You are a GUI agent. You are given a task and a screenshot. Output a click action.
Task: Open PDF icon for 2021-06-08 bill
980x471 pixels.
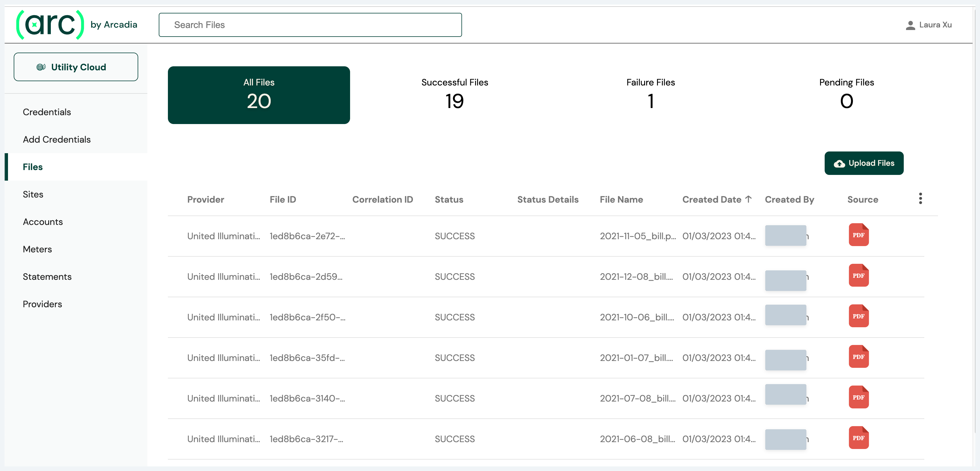coord(858,438)
